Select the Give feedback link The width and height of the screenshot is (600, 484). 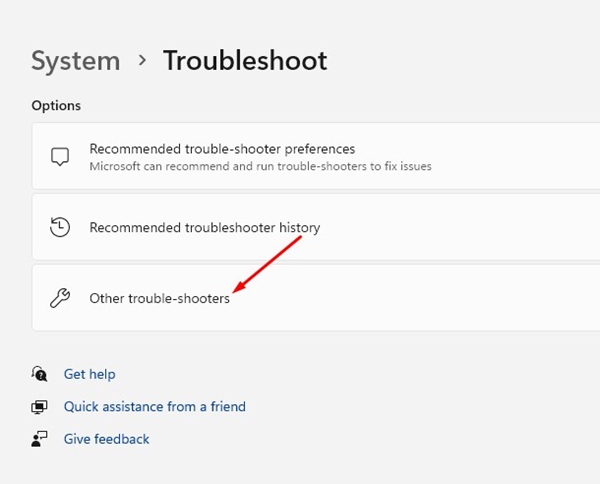[106, 439]
